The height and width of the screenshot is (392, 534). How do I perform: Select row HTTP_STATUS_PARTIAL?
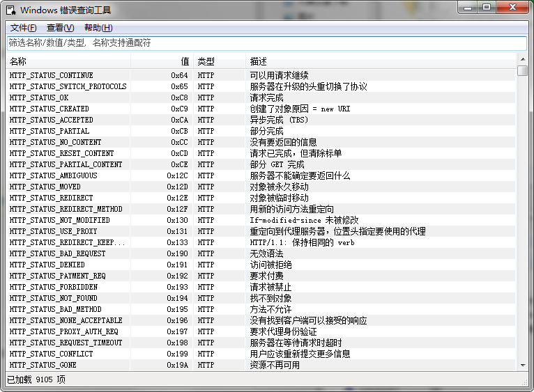coord(261,131)
